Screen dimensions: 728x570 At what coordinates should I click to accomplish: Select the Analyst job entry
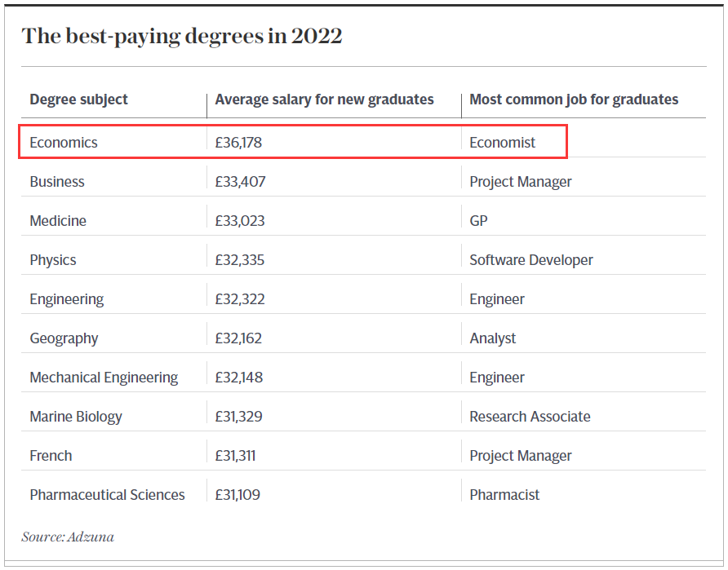click(x=493, y=338)
